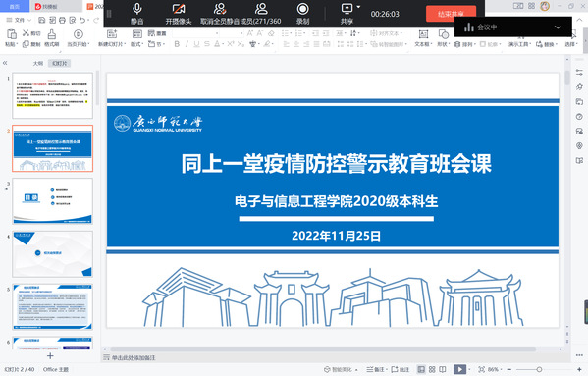Click the undo arrow

click(x=82, y=20)
